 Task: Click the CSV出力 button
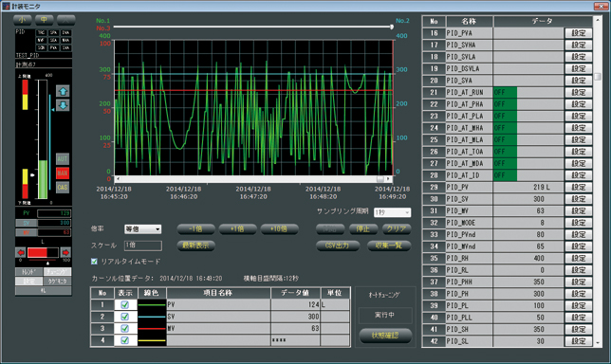click(x=338, y=246)
